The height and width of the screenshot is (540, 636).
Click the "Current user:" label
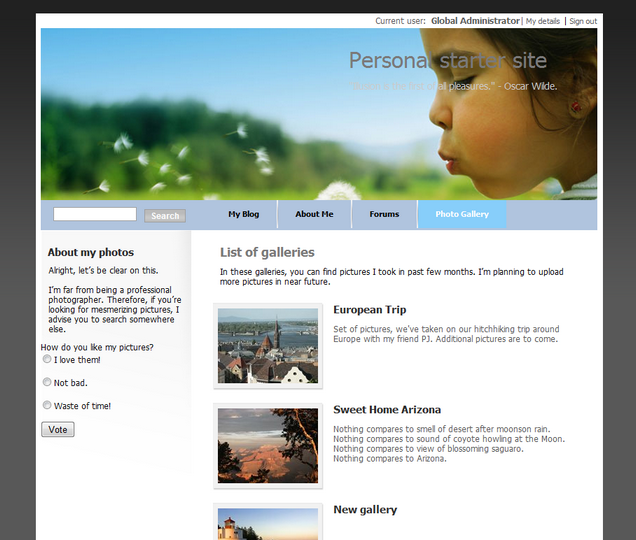click(x=400, y=21)
